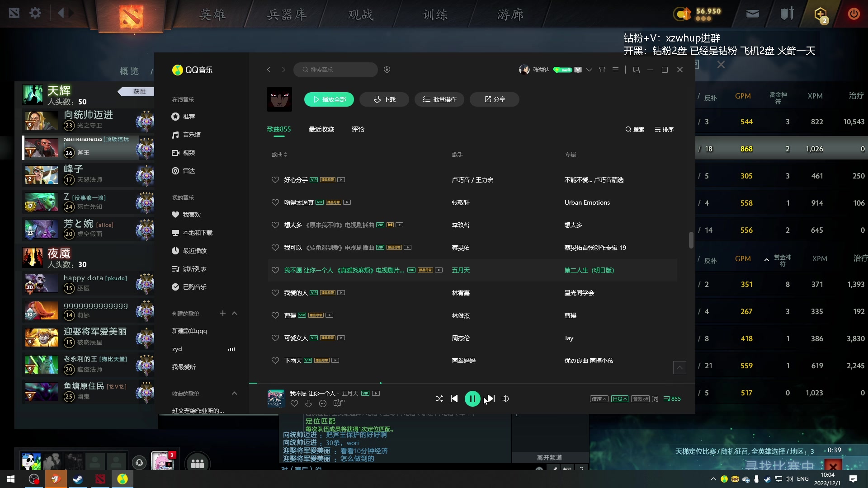The image size is (868, 488).
Task: Switch to 评论 tab
Action: [358, 129]
